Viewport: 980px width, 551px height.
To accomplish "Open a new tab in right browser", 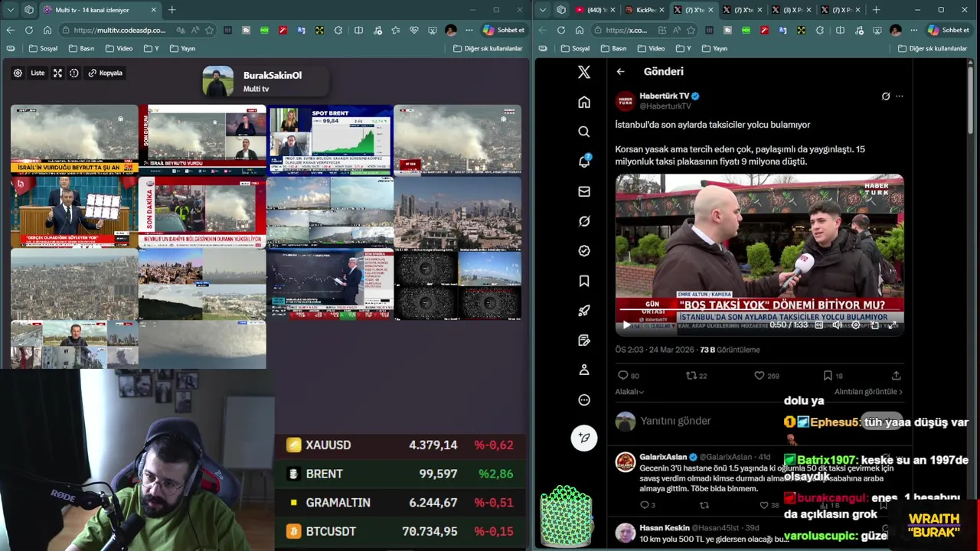I will [x=876, y=10].
